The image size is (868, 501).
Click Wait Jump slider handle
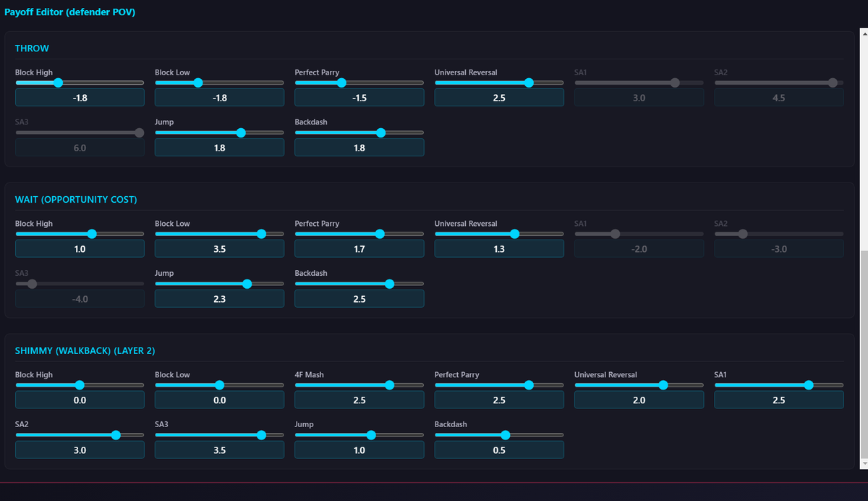(x=247, y=284)
